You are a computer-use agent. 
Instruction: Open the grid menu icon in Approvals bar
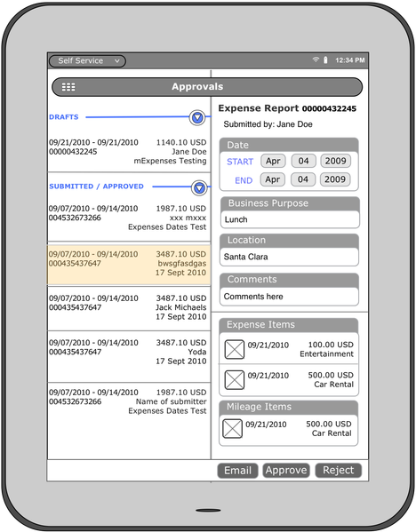click(x=68, y=87)
